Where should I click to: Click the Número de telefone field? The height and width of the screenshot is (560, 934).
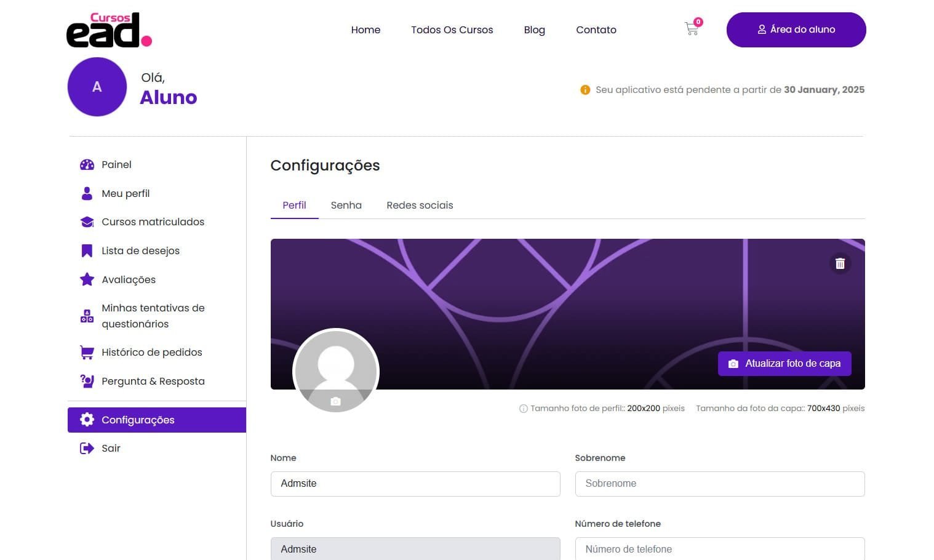[719, 549]
